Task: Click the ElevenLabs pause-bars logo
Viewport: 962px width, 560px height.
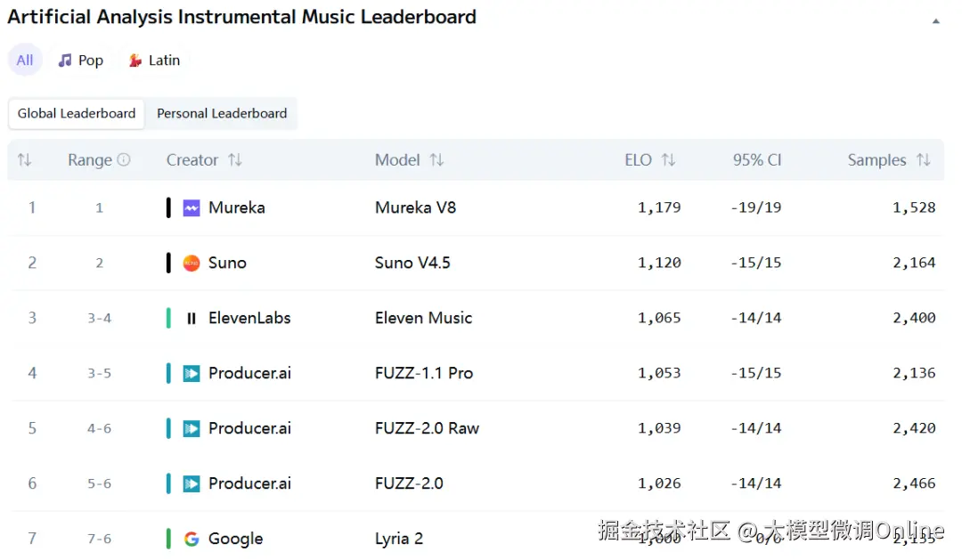Action: click(192, 319)
